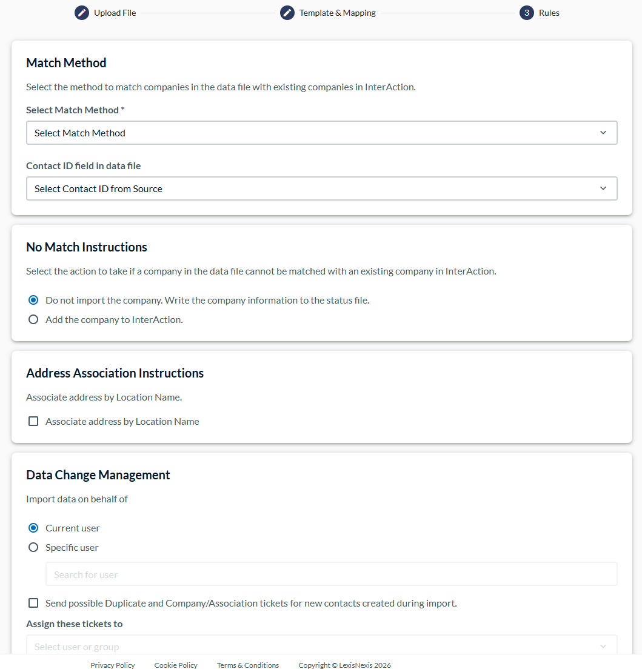Open the Select Match Method dropdown
Image resolution: width=642 pixels, height=672 pixels.
point(322,133)
